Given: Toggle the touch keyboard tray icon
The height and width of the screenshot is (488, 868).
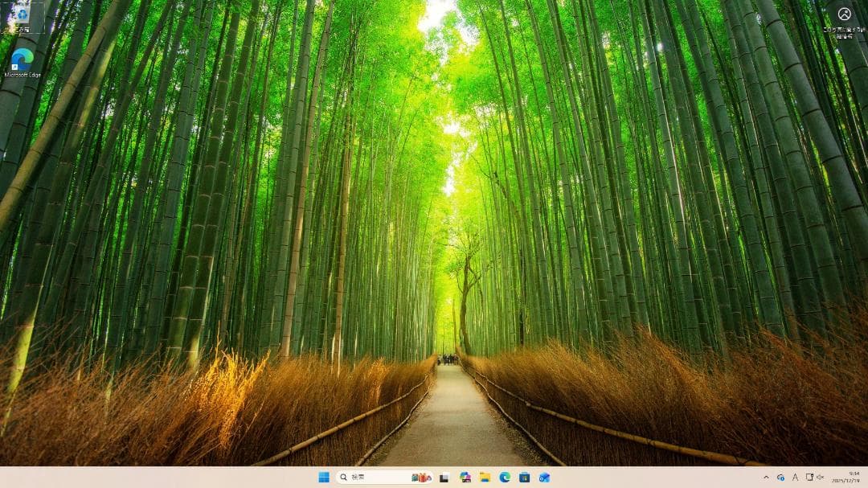Looking at the screenshot, I should [809, 478].
